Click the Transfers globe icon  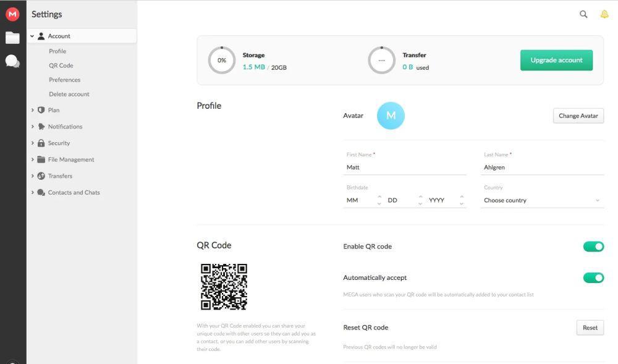(41, 176)
